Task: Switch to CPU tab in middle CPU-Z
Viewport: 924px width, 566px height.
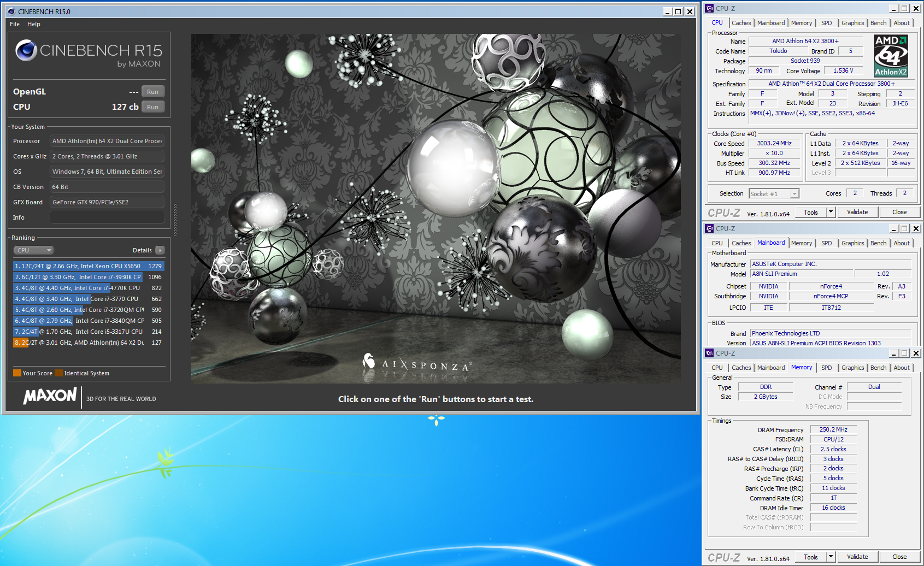Action: [717, 243]
